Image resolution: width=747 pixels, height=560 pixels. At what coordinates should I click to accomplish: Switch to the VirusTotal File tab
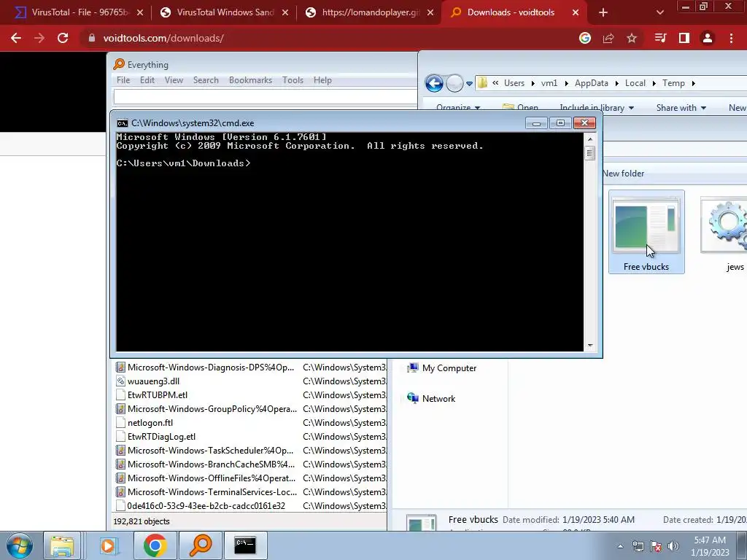click(80, 12)
